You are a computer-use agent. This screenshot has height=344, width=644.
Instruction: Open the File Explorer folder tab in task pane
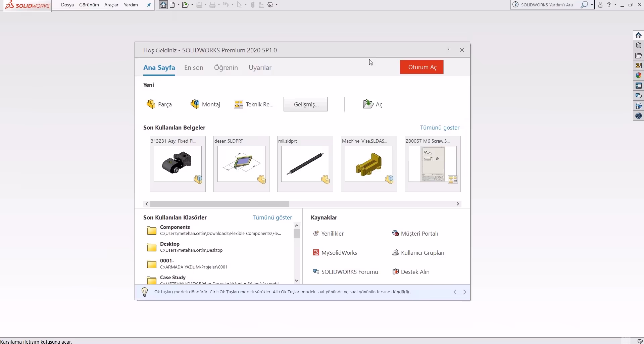638,55
